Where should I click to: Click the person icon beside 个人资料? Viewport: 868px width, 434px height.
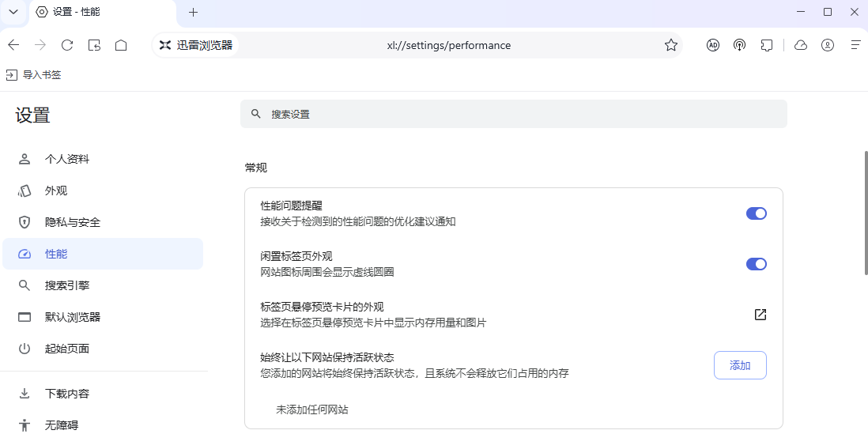click(25, 160)
